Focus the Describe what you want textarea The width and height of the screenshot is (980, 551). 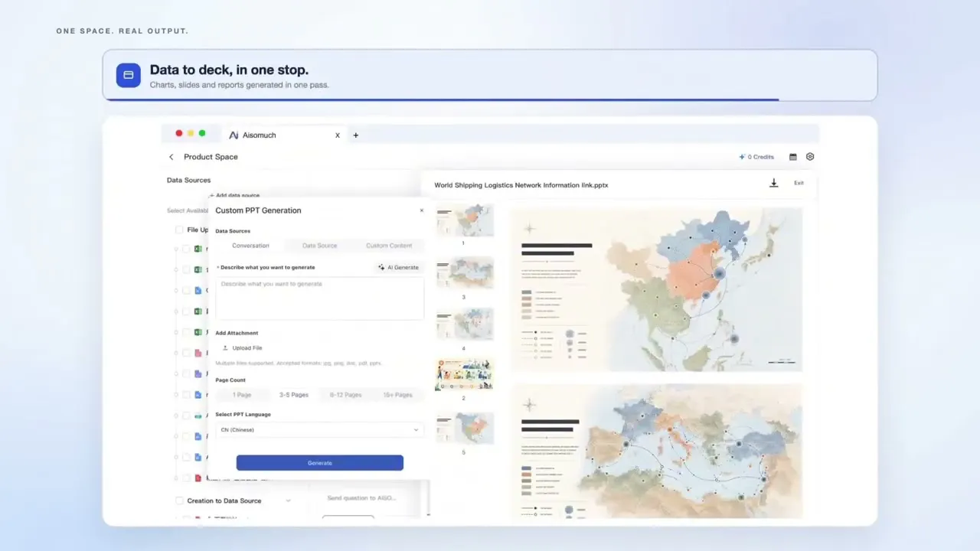(x=319, y=298)
